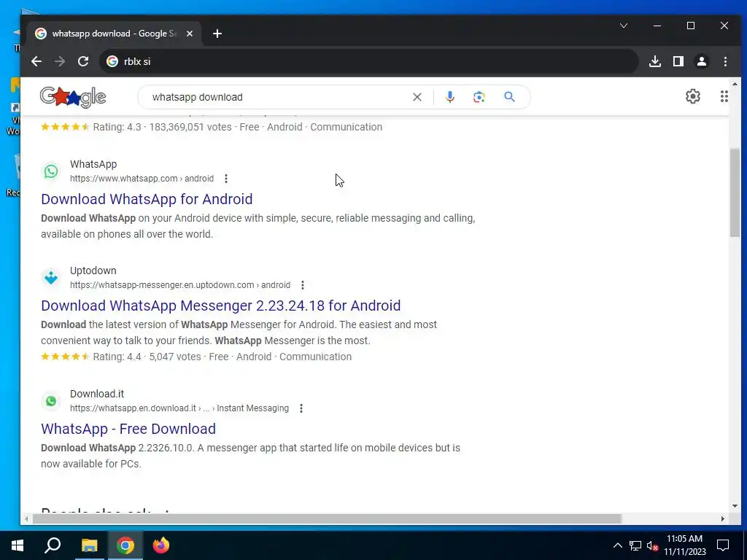Open Chrome profile avatar icon

tap(702, 61)
